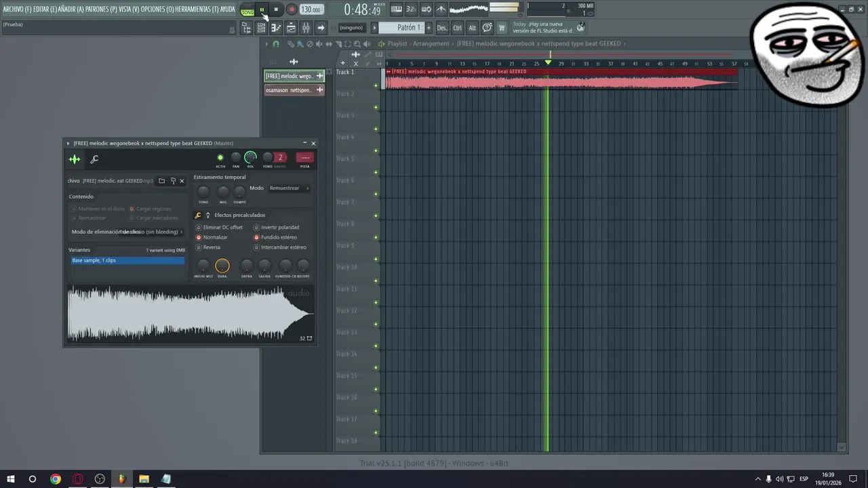This screenshot has width=868, height=488.
Task: Open the Playlist view icon in toolbar
Action: click(x=291, y=28)
